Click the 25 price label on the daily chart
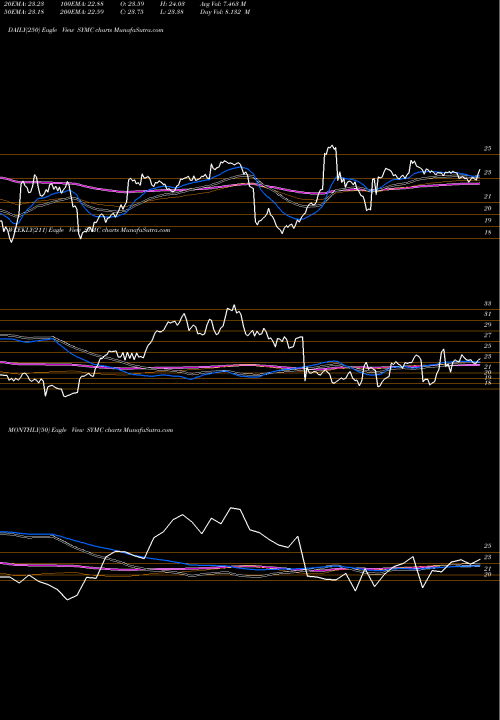 pos(488,149)
